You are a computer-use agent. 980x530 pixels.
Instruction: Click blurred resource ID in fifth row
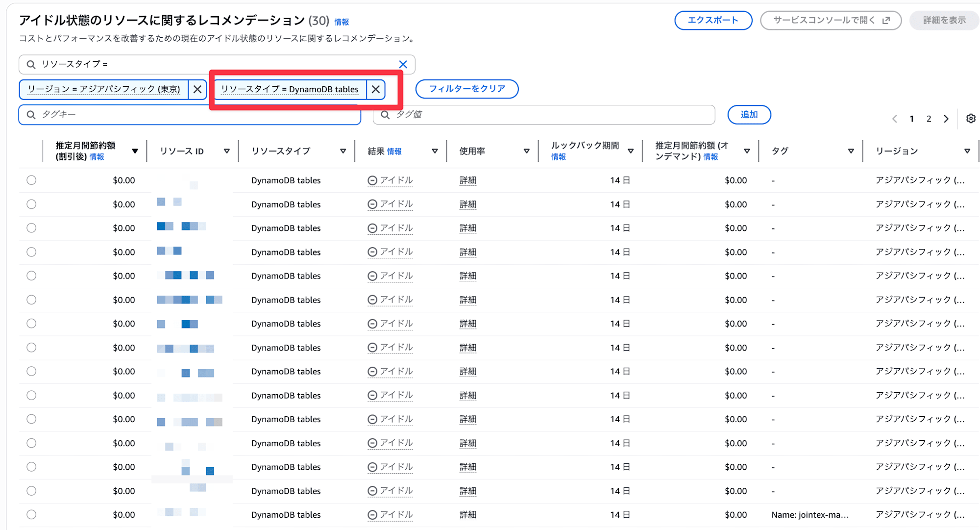point(186,276)
